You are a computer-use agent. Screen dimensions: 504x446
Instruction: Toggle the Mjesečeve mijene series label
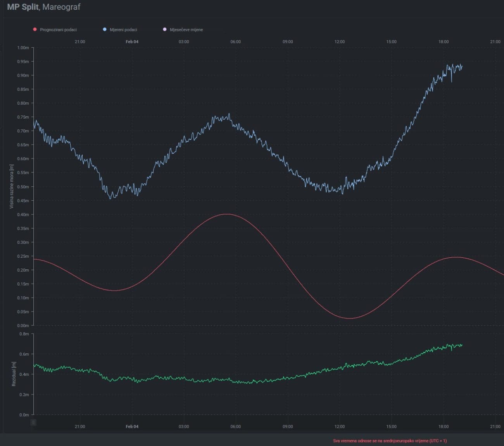[x=186, y=30]
